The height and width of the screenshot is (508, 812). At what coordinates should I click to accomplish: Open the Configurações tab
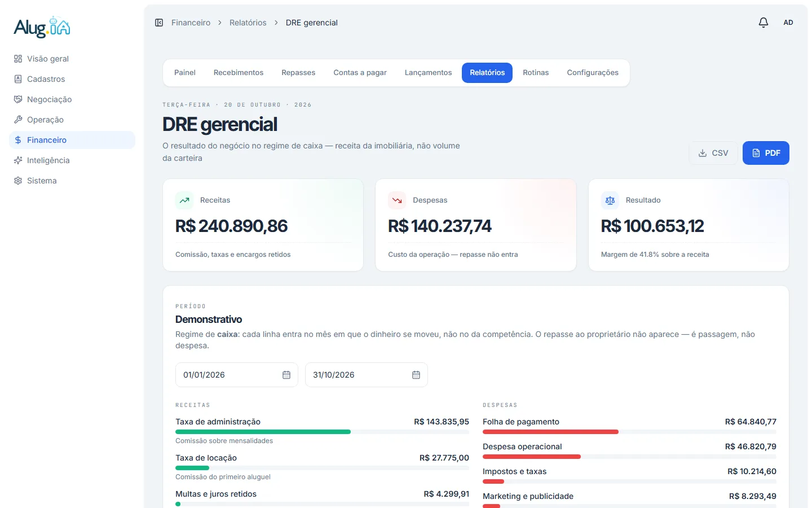pos(593,73)
